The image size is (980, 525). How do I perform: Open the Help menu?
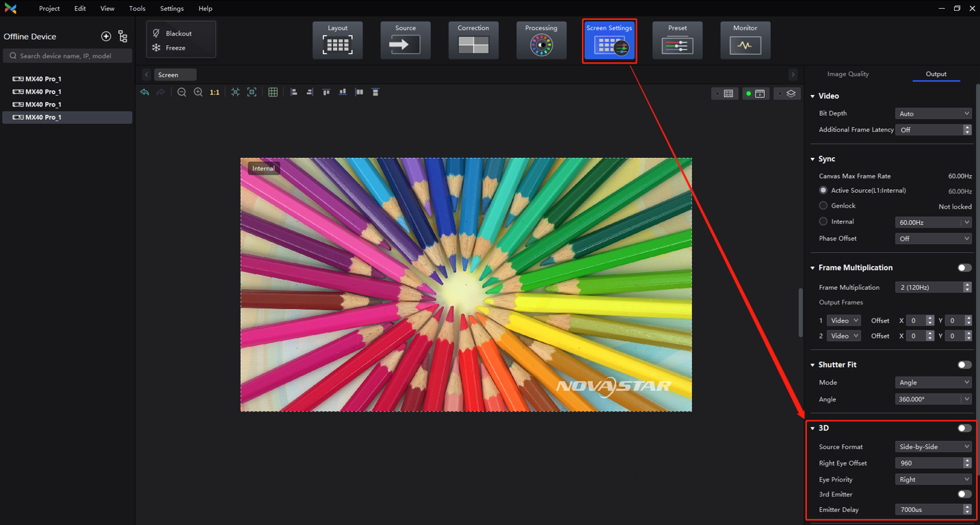click(x=205, y=9)
